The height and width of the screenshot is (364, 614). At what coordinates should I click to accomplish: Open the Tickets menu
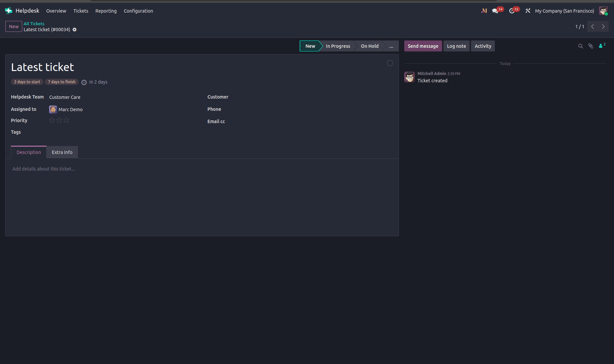[81, 11]
